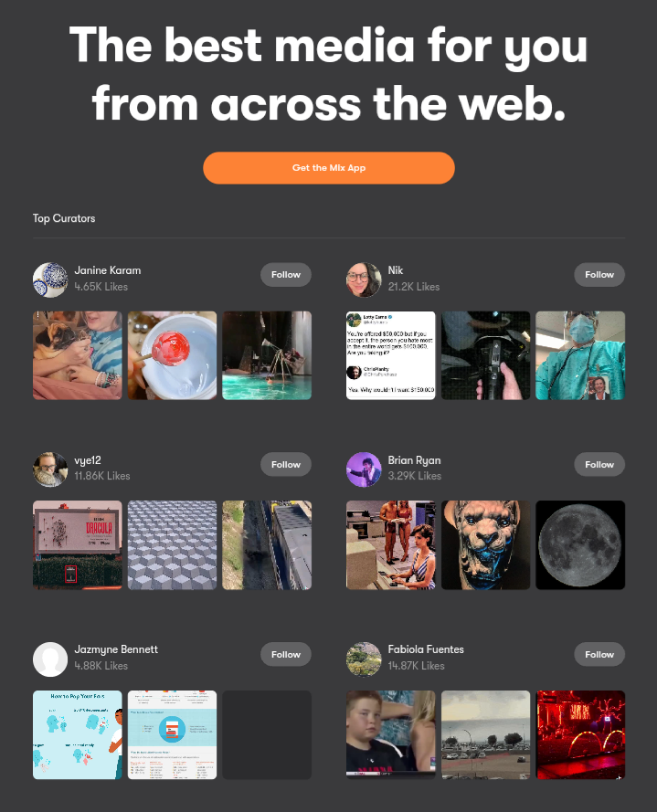Follow curator Nik
657x812 pixels.
[x=599, y=274]
